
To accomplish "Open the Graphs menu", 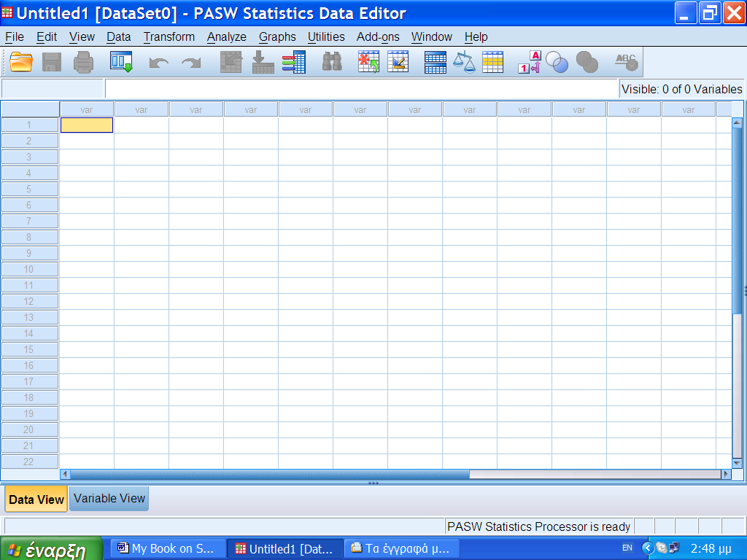I will 277,36.
